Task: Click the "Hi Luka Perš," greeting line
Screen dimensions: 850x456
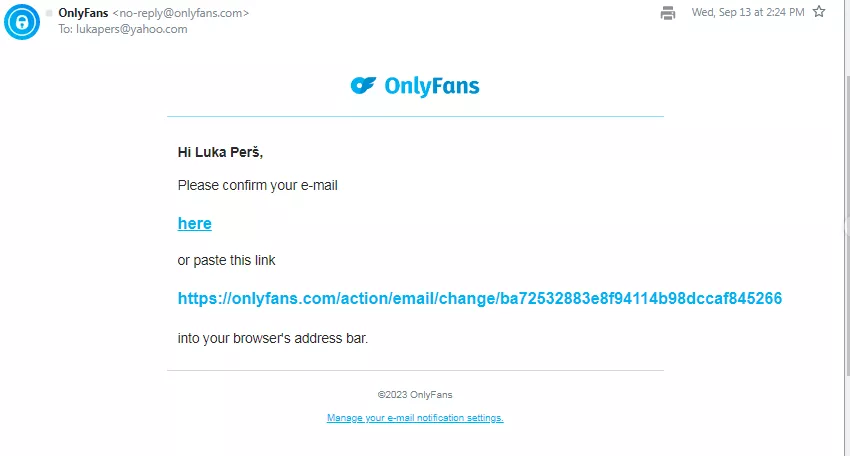Action: 220,153
